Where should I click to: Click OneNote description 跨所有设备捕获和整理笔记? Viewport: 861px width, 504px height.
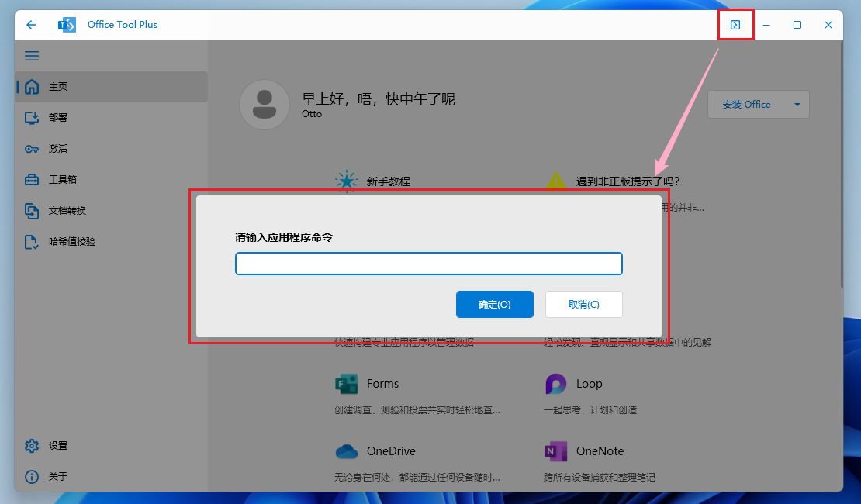[x=600, y=477]
